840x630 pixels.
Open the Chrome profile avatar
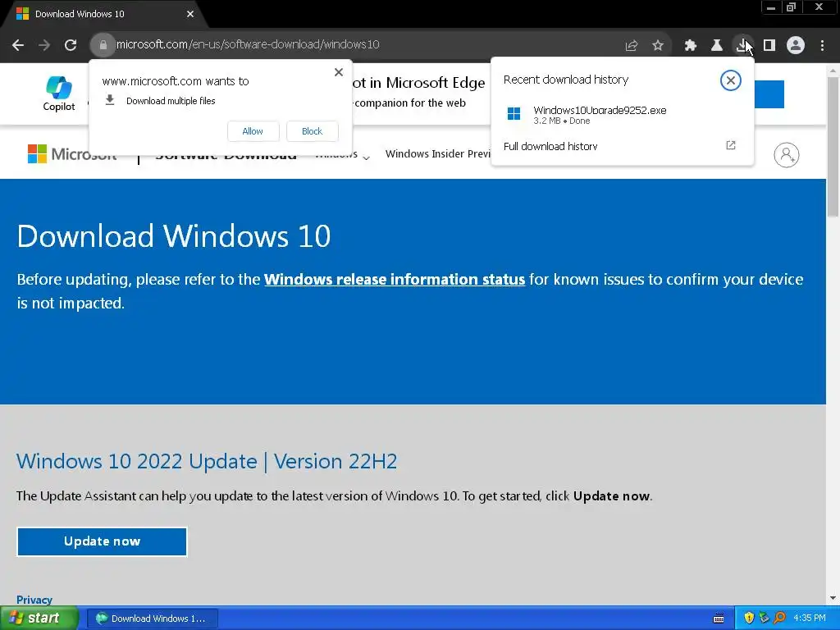pyautogui.click(x=796, y=46)
